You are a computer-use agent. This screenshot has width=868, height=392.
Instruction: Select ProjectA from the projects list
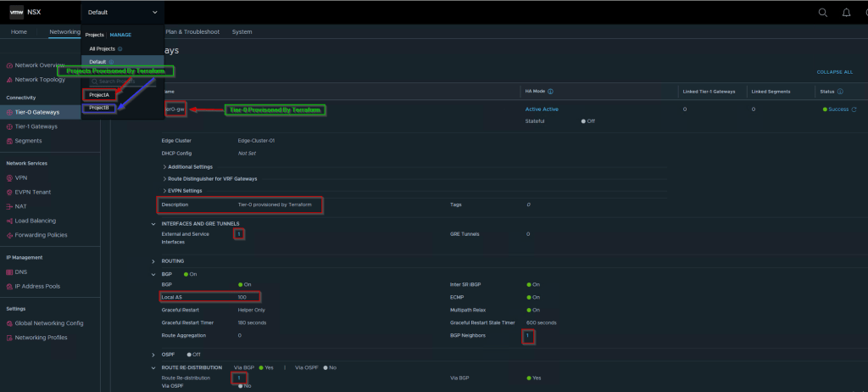[x=99, y=94]
